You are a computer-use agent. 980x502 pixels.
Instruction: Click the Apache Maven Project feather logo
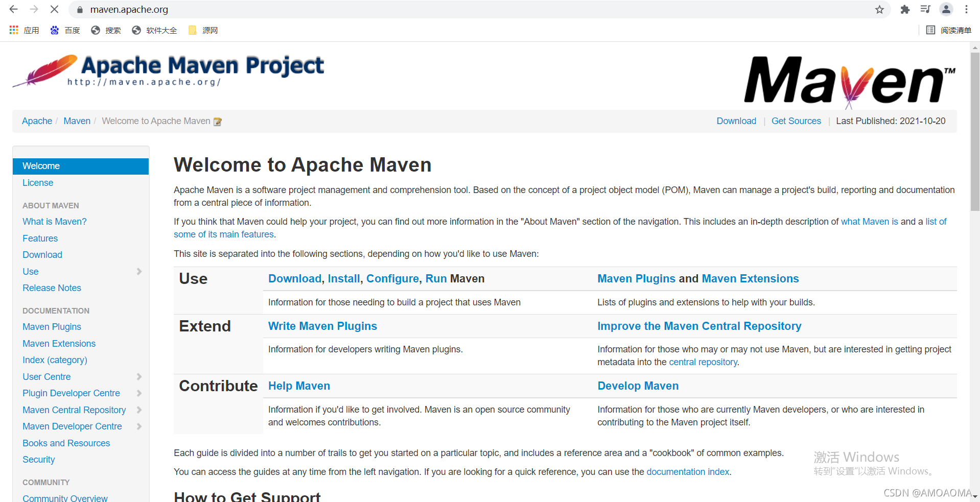(x=168, y=71)
